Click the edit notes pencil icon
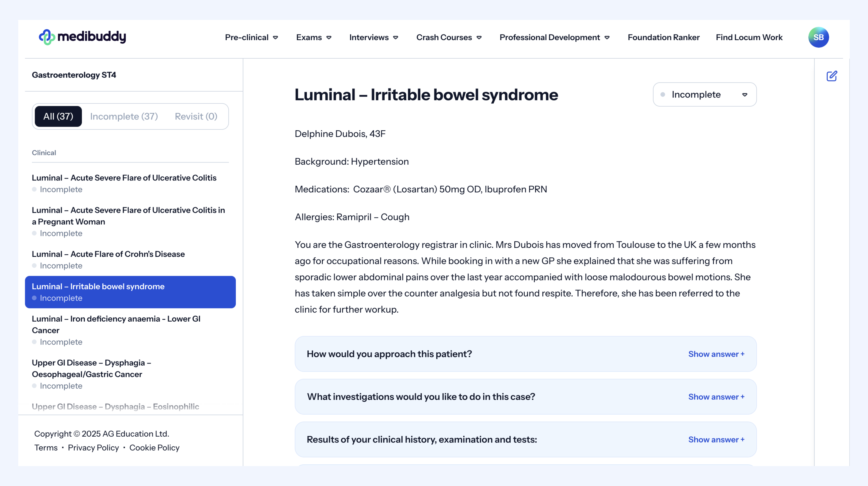Screen dimensions: 868x486 click(x=831, y=76)
